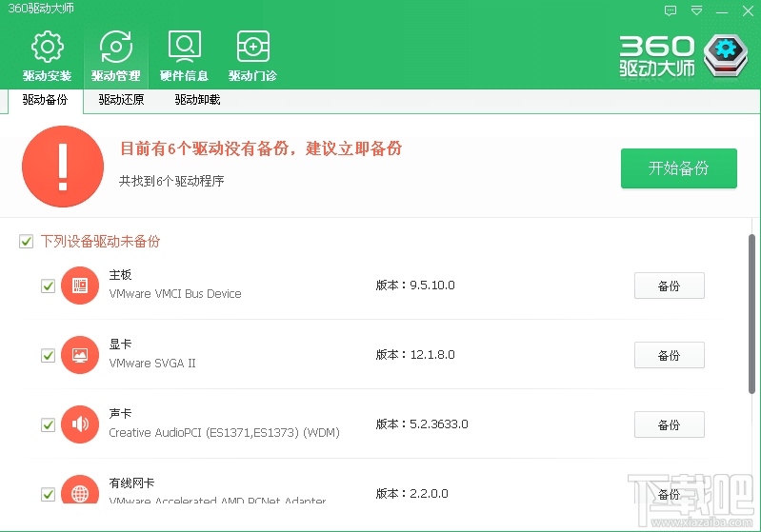The height and width of the screenshot is (532, 761).
Task: Uncheck the 有线网卡 checkbox
Action: click(48, 494)
